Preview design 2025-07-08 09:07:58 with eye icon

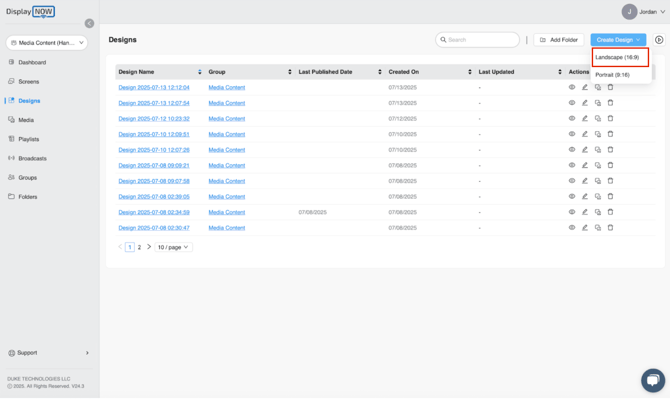(x=572, y=181)
